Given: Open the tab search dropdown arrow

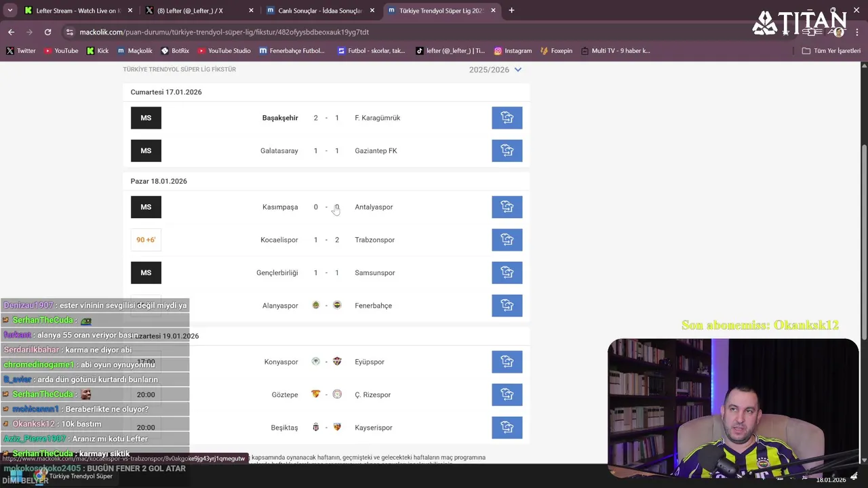Looking at the screenshot, I should [9, 10].
